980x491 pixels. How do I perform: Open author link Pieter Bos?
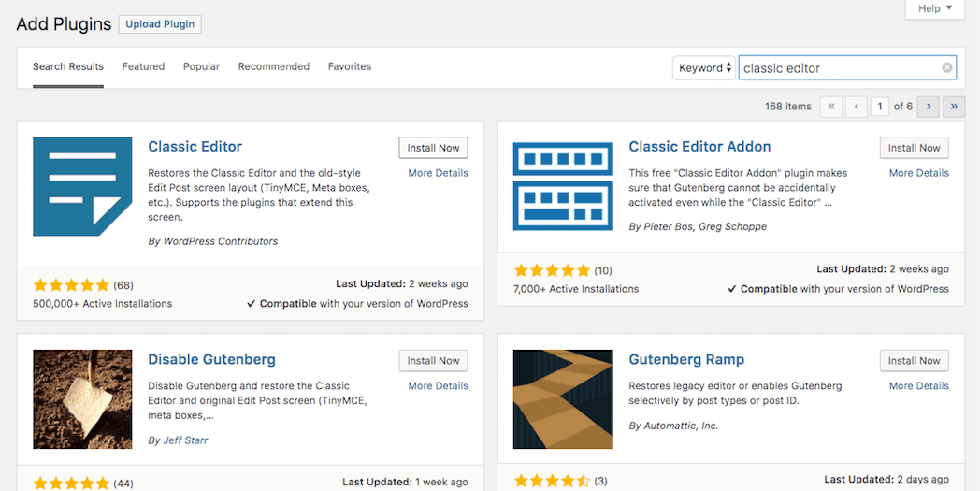point(668,226)
